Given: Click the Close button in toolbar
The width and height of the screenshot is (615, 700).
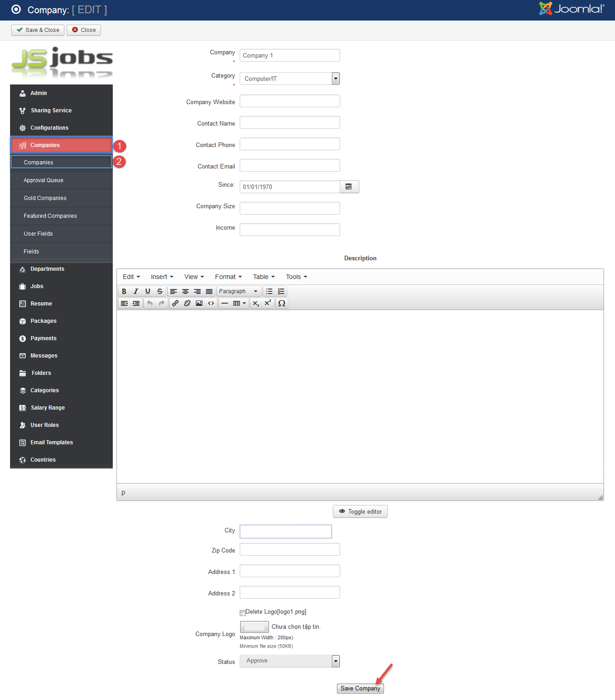Looking at the screenshot, I should click(84, 30).
